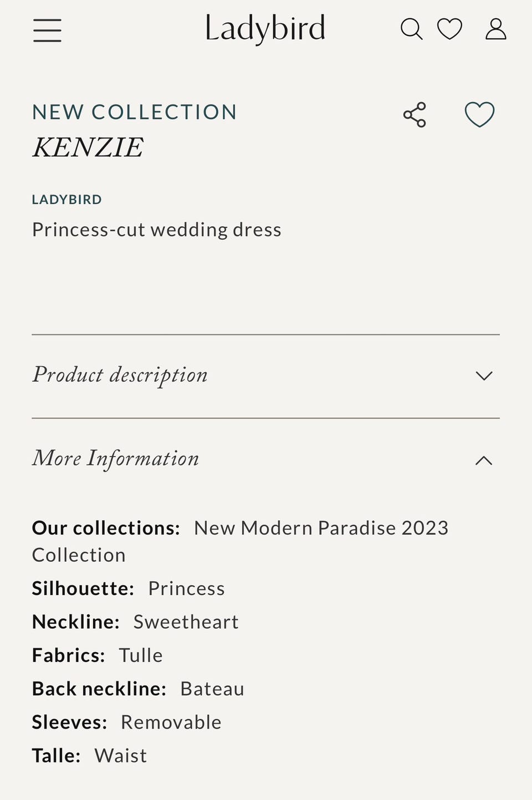Open the wishlist from the header heart icon
The height and width of the screenshot is (800, 532).
[449, 29]
